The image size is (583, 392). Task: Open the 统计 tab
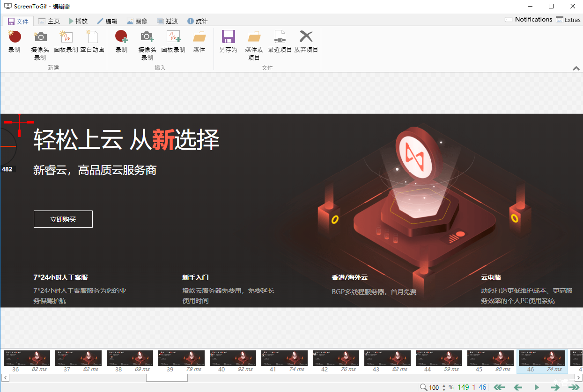pos(197,21)
